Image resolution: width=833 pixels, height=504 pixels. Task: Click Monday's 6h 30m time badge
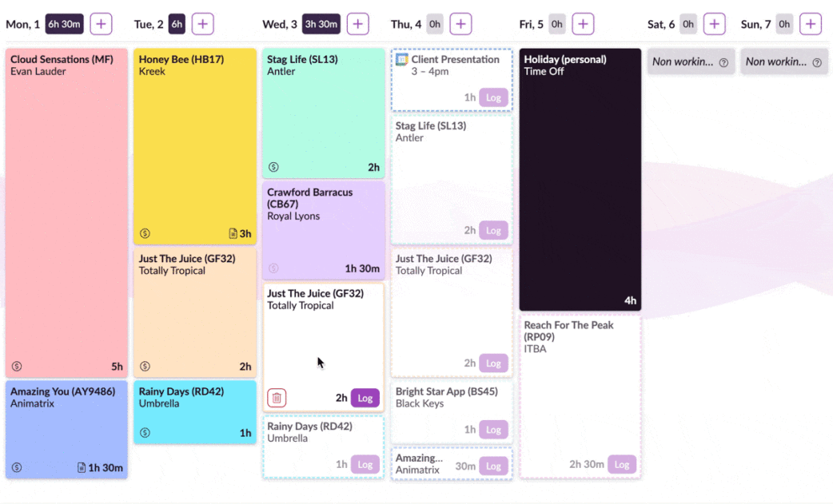pyautogui.click(x=65, y=24)
